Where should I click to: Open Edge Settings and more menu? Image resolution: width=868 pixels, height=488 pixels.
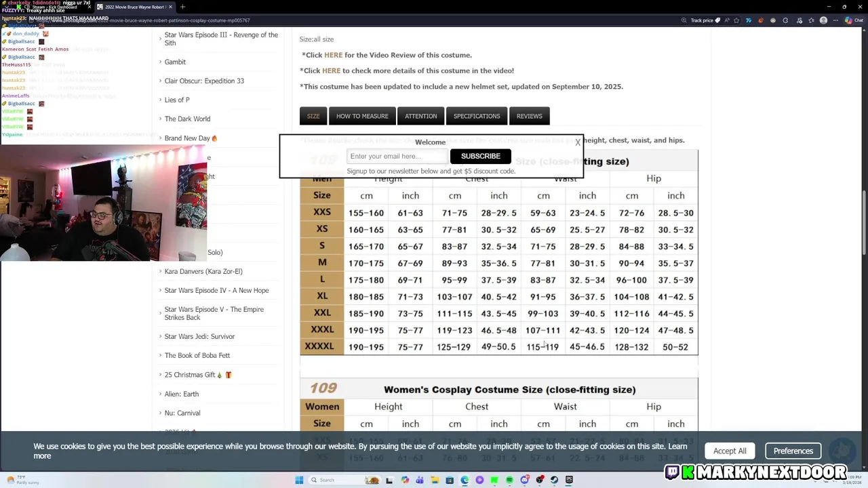(x=835, y=20)
